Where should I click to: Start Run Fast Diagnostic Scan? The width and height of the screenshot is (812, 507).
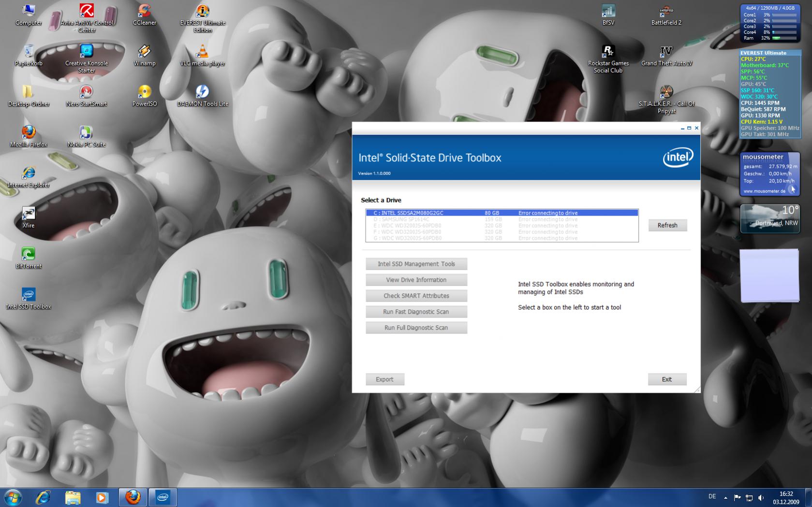[x=416, y=312]
